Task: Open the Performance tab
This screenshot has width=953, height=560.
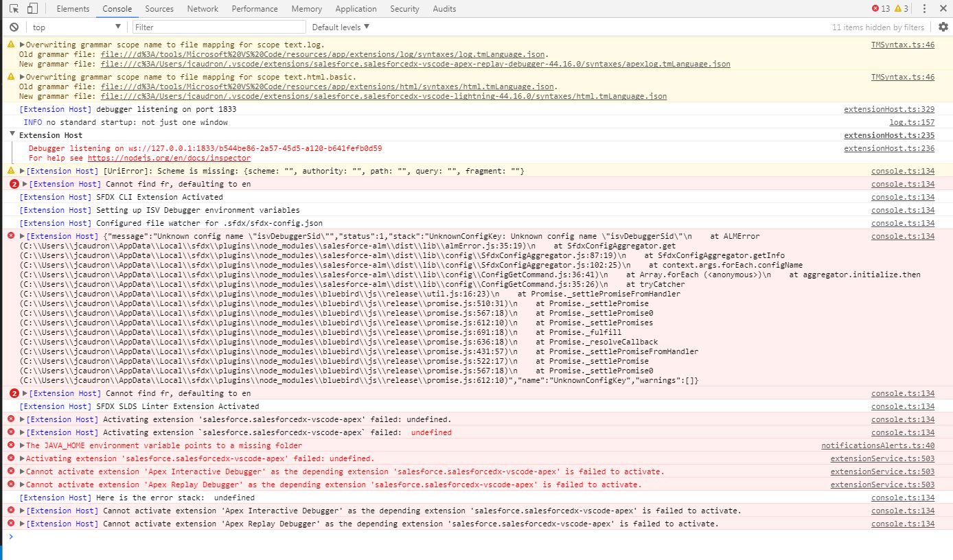Action: (x=255, y=8)
